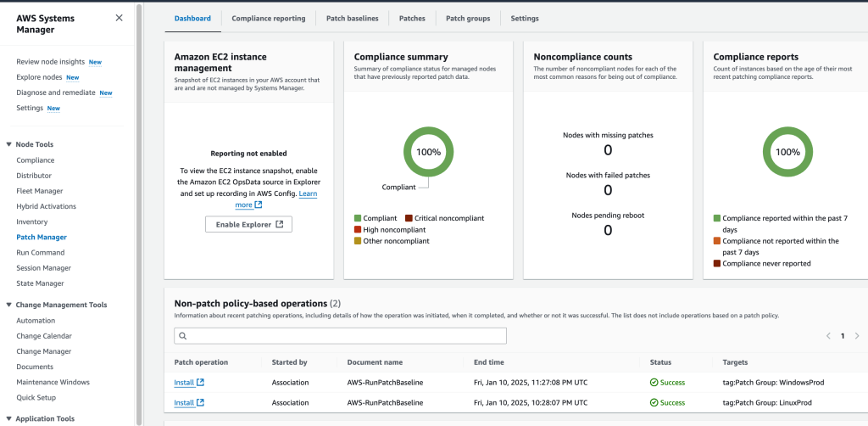
Task: Go to next page with right chevron
Action: (858, 336)
